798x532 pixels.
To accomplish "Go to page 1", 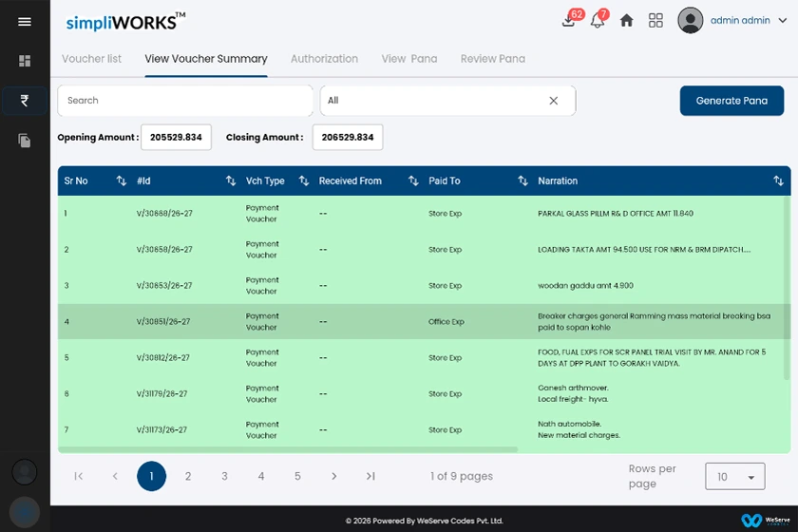I will click(x=151, y=476).
